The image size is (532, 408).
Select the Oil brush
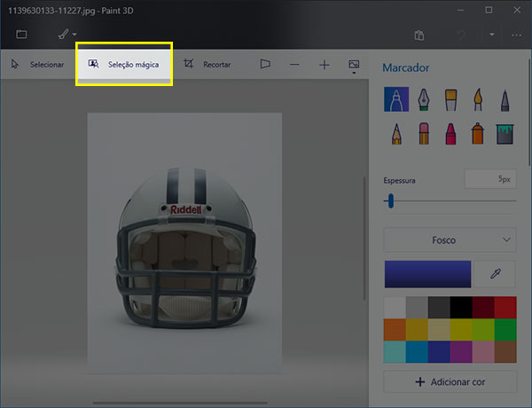450,100
